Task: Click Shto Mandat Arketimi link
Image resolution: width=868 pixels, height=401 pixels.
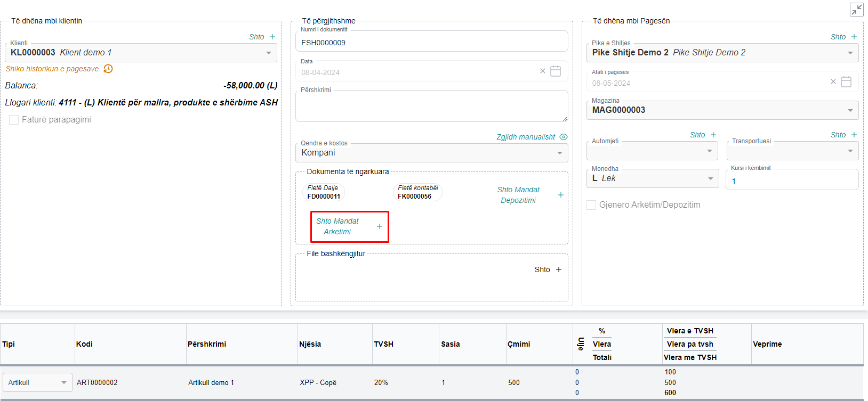Action: coord(337,226)
